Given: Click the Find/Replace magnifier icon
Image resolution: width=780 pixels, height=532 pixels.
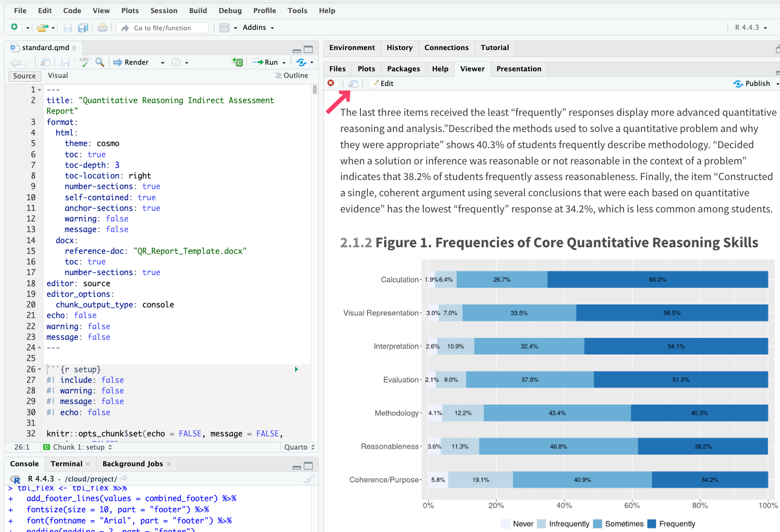Looking at the screenshot, I should pos(100,62).
